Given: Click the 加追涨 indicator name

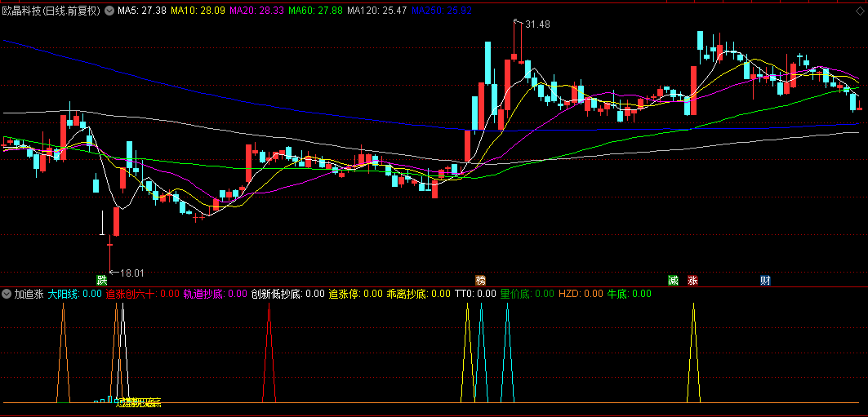Looking at the screenshot, I should pyautogui.click(x=29, y=294).
